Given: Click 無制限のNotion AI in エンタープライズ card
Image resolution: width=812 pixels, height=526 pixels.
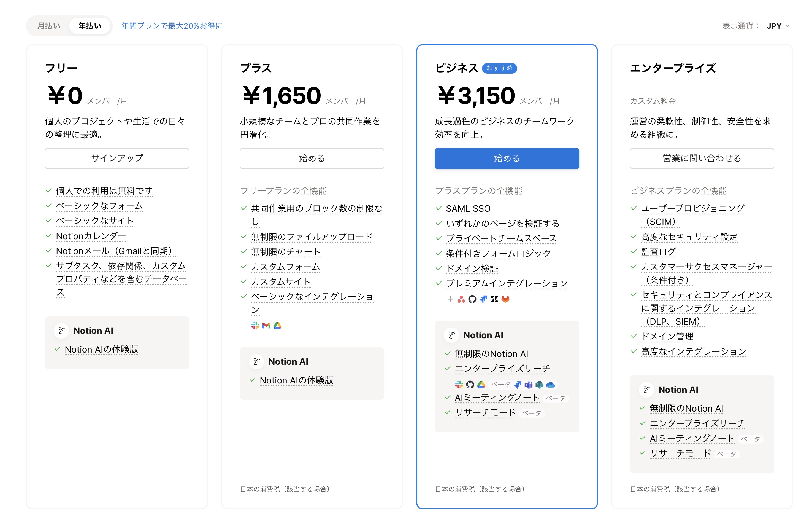Looking at the screenshot, I should click(686, 409).
